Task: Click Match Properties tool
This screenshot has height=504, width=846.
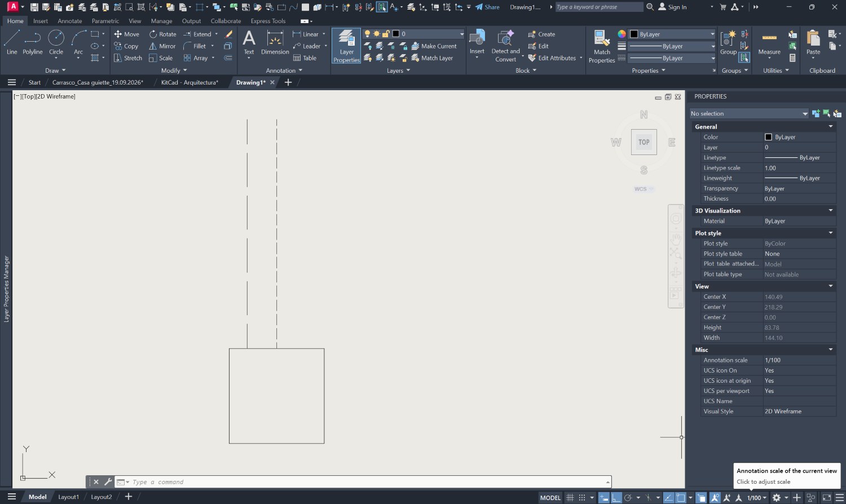Action: coord(602,46)
